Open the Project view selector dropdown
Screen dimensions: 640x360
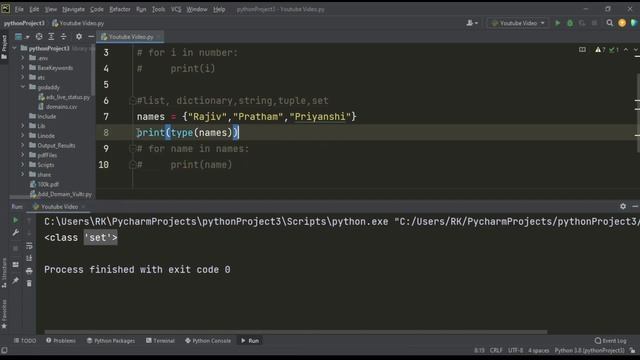point(22,37)
